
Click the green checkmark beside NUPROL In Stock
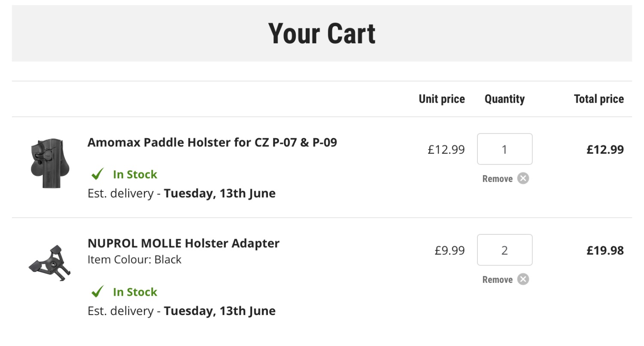[98, 292]
